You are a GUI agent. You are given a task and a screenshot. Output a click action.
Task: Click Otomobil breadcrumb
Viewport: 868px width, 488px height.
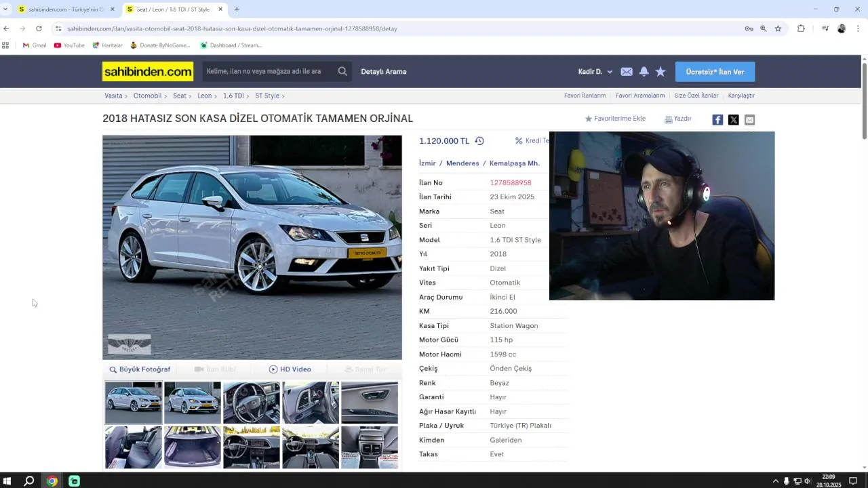(147, 96)
